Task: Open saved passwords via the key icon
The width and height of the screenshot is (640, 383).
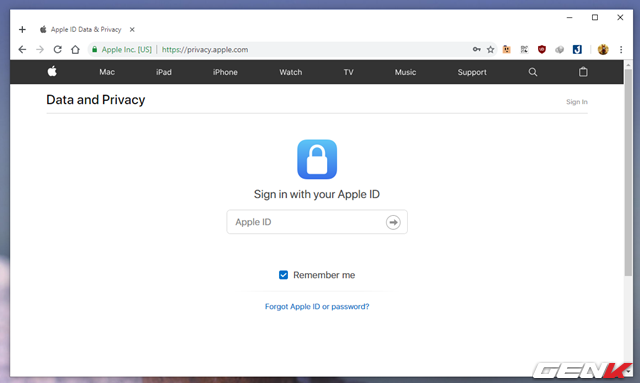Action: pyautogui.click(x=476, y=49)
